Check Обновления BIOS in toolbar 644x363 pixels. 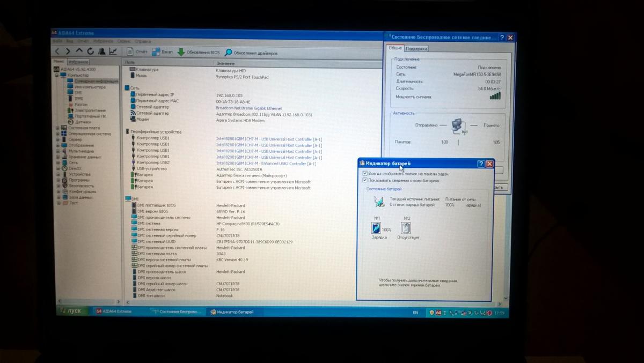point(199,53)
